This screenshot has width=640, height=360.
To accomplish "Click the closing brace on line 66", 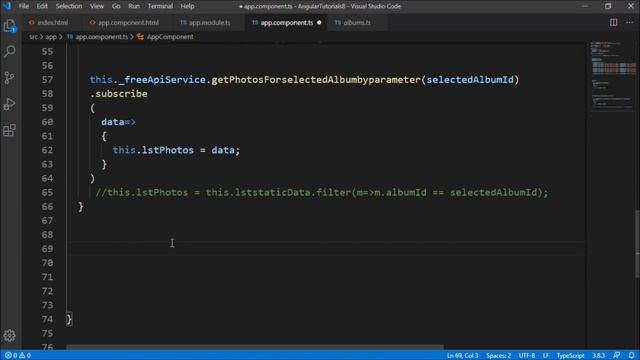I will click(81, 207).
